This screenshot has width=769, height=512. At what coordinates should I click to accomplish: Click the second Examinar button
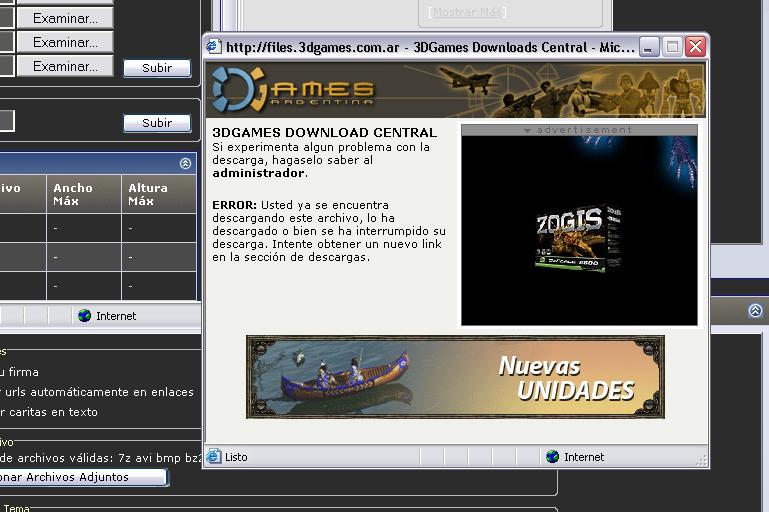pos(65,43)
